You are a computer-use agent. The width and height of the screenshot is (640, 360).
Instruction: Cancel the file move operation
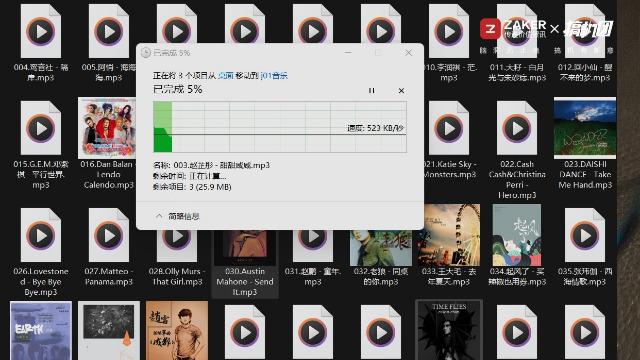coord(401,91)
